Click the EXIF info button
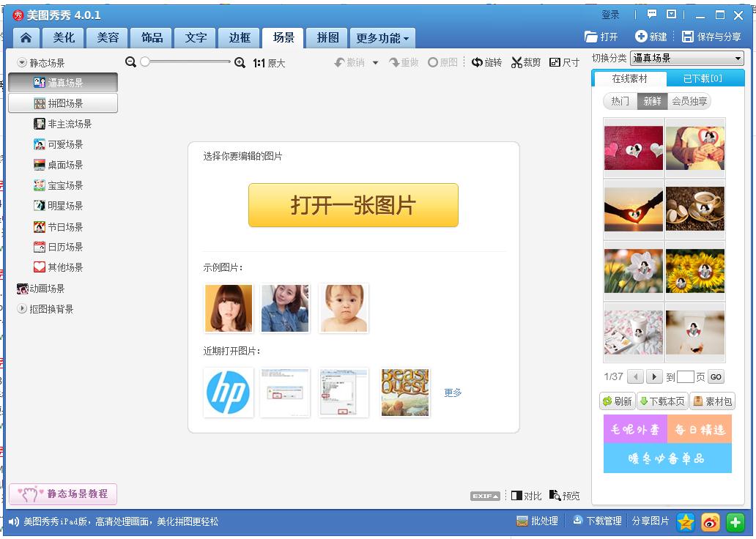Viewport: 756px width, 539px height. tap(485, 496)
